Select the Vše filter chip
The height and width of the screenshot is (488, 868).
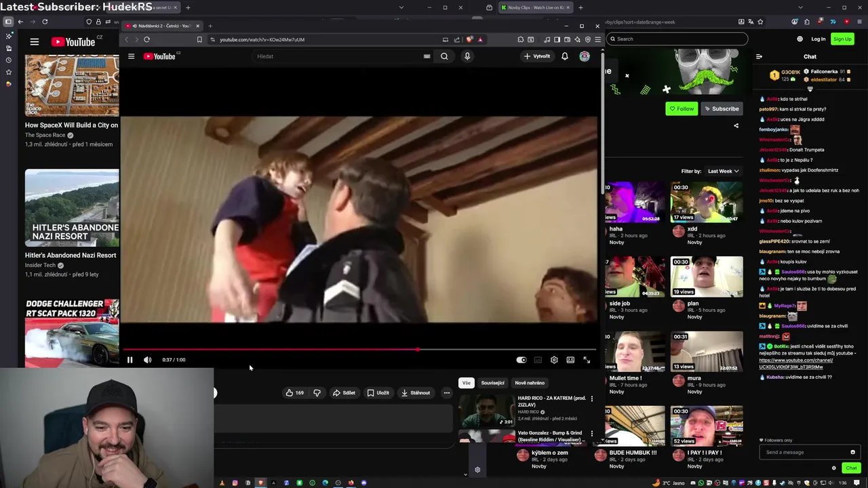pyautogui.click(x=467, y=383)
